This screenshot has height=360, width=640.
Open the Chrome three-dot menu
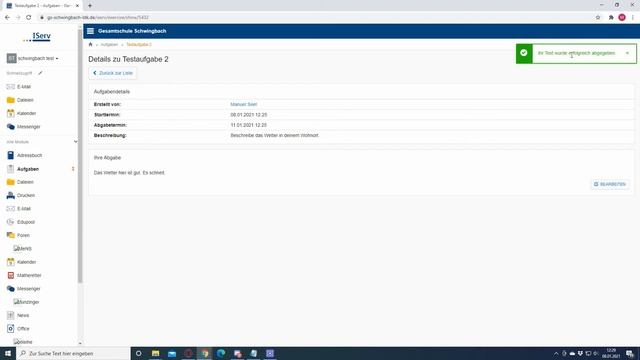(633, 18)
